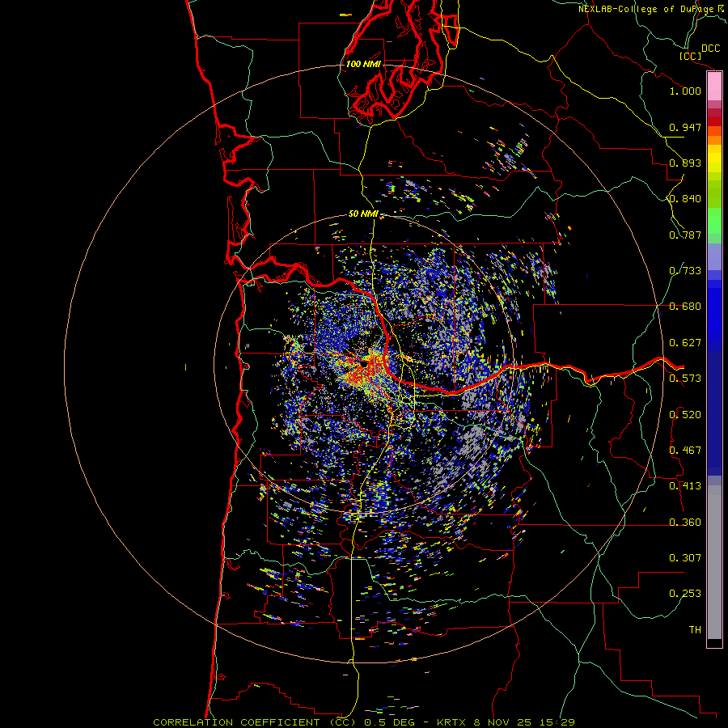The height and width of the screenshot is (728, 728).
Task: Click the lavender segment of the colorbar
Action: coord(714,256)
